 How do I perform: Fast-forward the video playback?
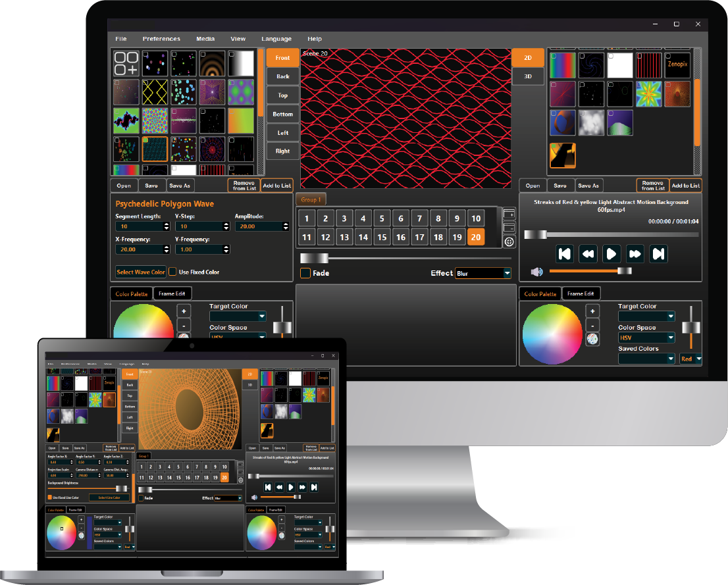(635, 253)
